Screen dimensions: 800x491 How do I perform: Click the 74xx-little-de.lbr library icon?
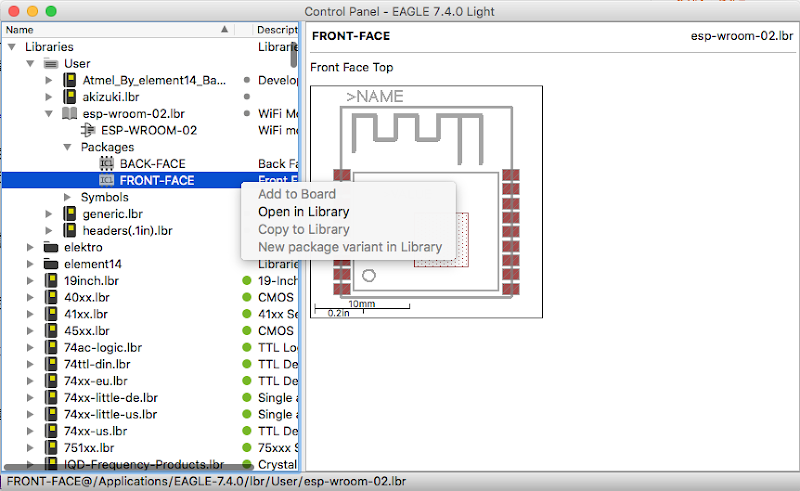click(x=51, y=398)
